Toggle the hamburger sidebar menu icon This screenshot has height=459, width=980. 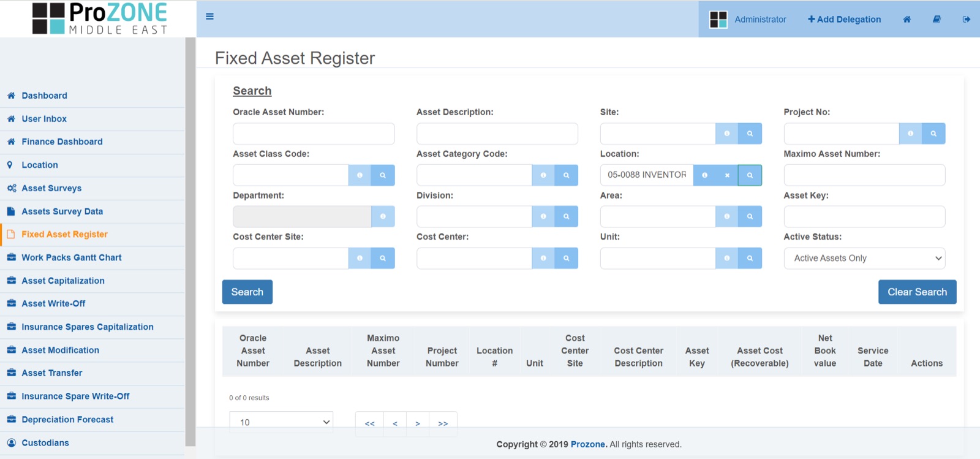209,17
